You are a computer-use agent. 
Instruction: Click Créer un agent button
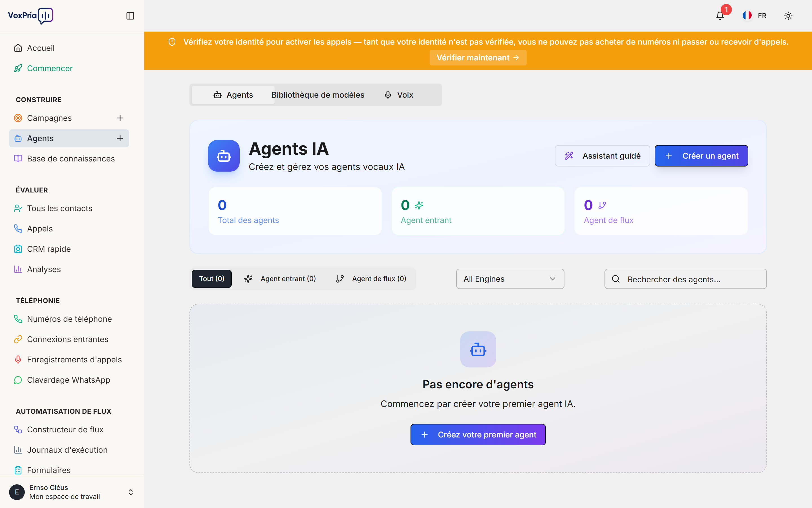(x=701, y=156)
